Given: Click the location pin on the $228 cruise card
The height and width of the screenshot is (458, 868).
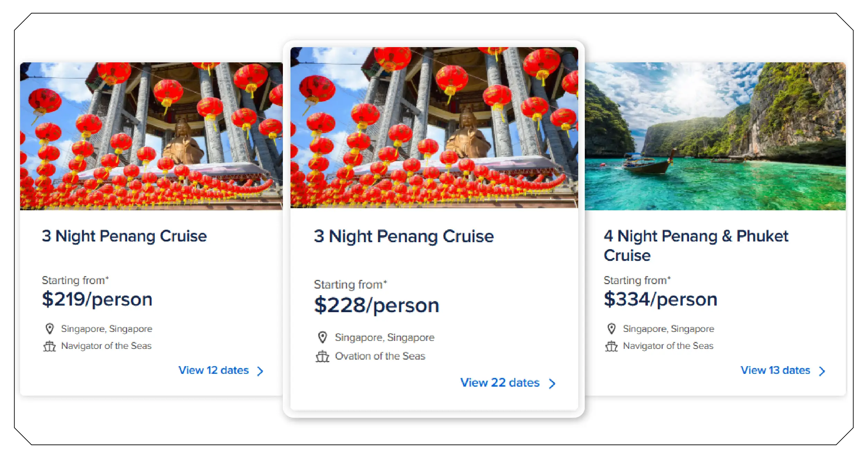Looking at the screenshot, I should (x=323, y=337).
